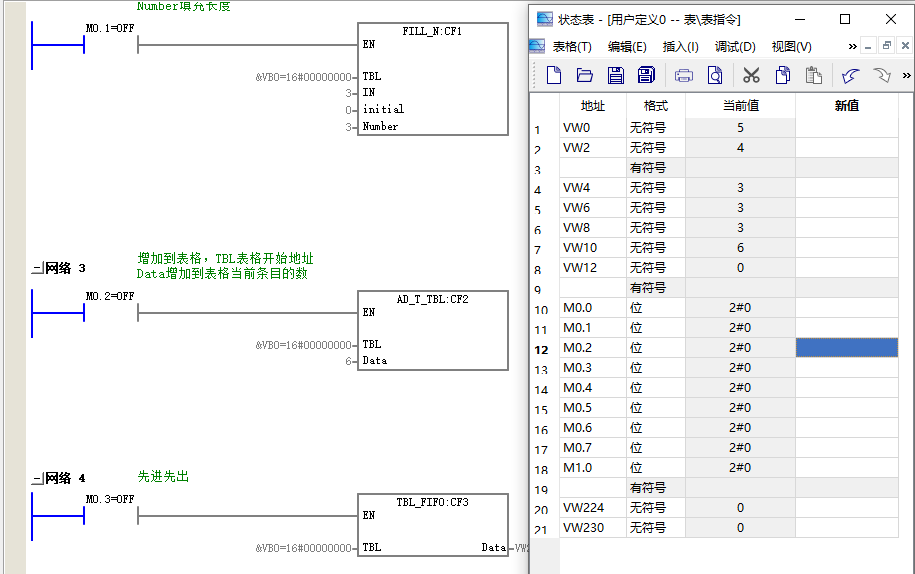Viewport: 915px width, 574px height.
Task: Click the redo arrow icon
Action: pos(882,75)
